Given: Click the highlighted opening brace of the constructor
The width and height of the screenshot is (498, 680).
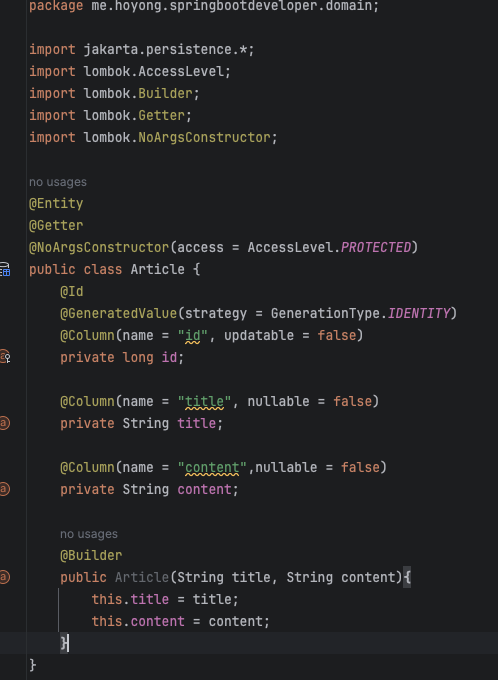Looking at the screenshot, I should point(407,578).
